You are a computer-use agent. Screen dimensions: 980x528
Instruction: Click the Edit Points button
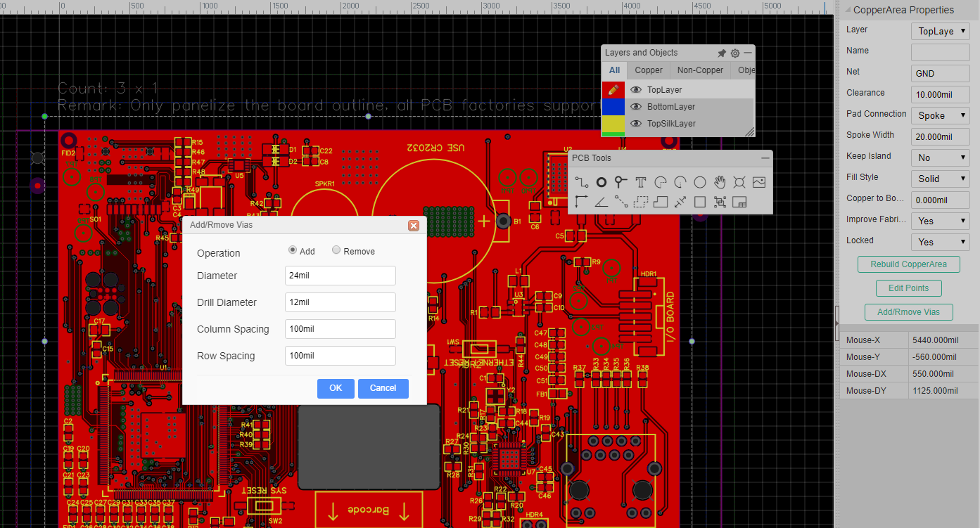coord(909,288)
